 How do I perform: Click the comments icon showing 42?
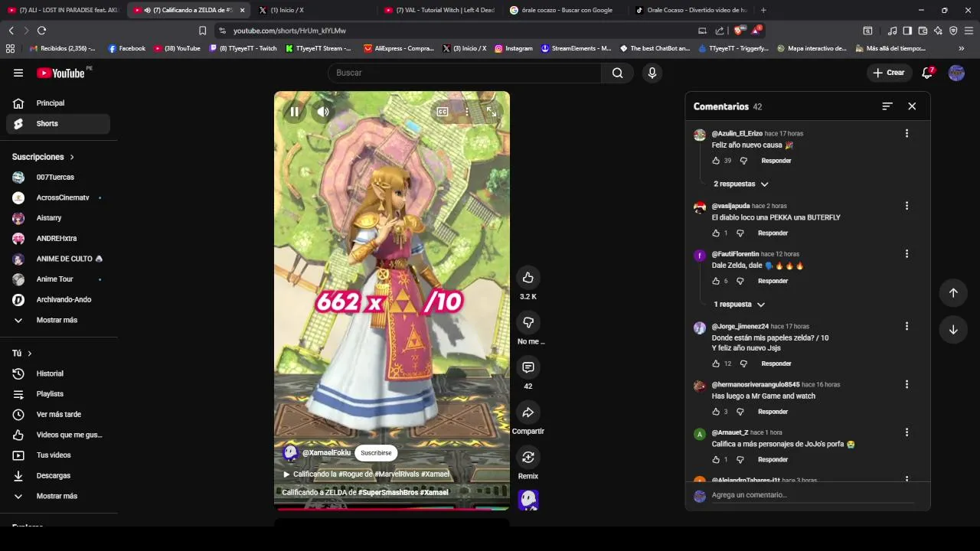pyautogui.click(x=528, y=367)
